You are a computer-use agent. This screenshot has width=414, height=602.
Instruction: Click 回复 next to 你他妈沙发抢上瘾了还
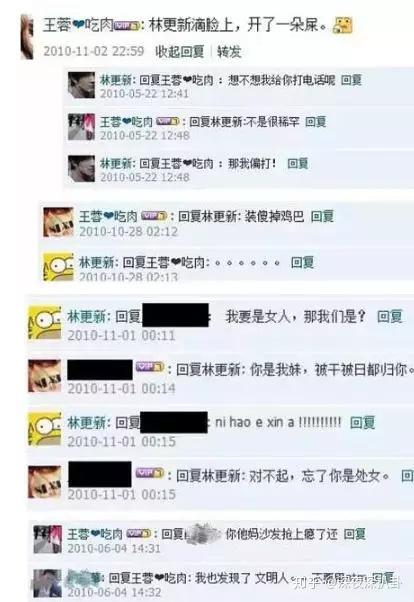click(x=354, y=534)
